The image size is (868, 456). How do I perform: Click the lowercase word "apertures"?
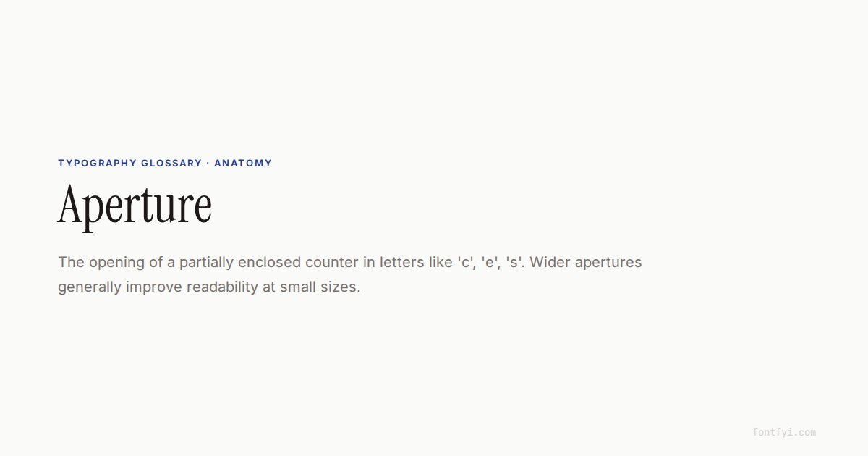point(608,263)
